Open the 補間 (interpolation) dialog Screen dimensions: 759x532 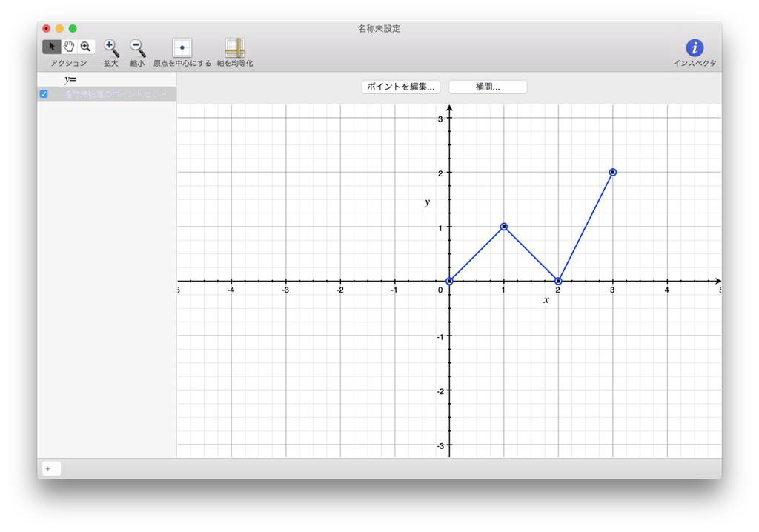[488, 87]
